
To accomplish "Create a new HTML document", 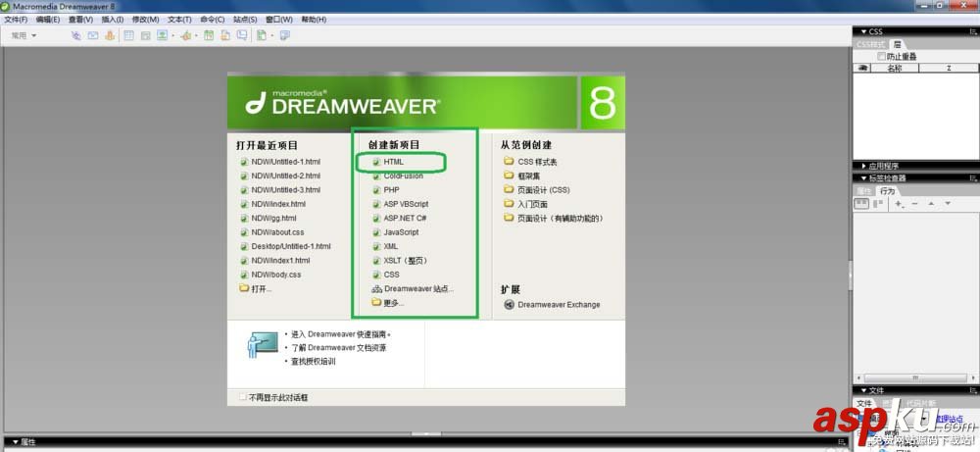I will tap(394, 162).
